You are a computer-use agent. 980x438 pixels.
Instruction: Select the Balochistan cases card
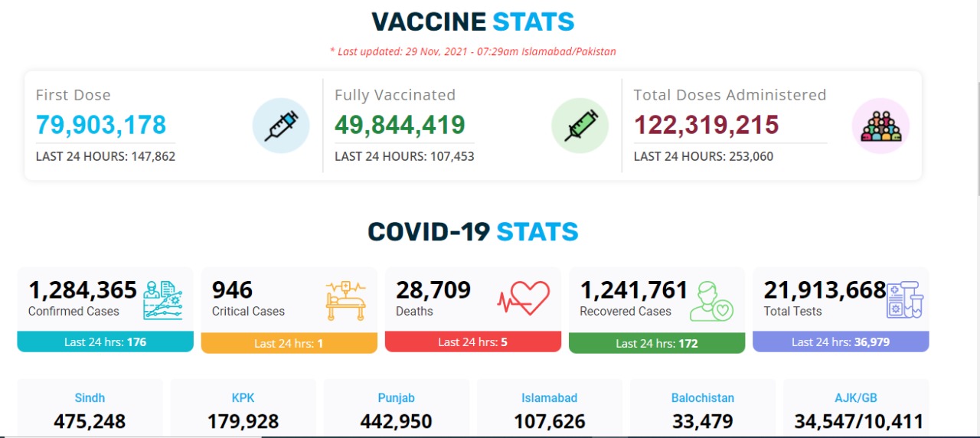point(703,408)
